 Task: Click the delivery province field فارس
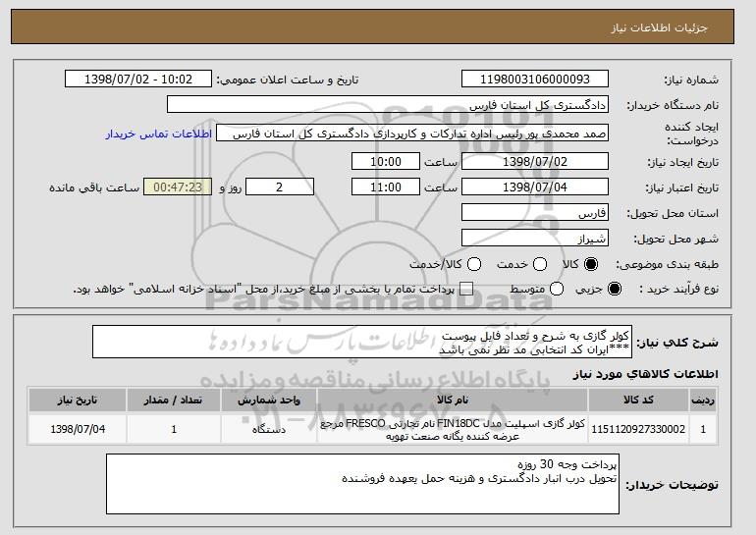pyautogui.click(x=535, y=213)
